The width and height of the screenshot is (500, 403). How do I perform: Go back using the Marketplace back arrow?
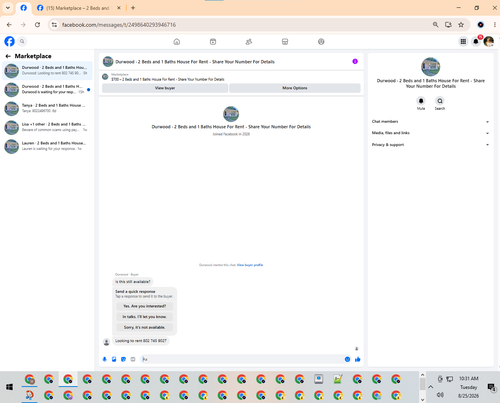[8, 56]
